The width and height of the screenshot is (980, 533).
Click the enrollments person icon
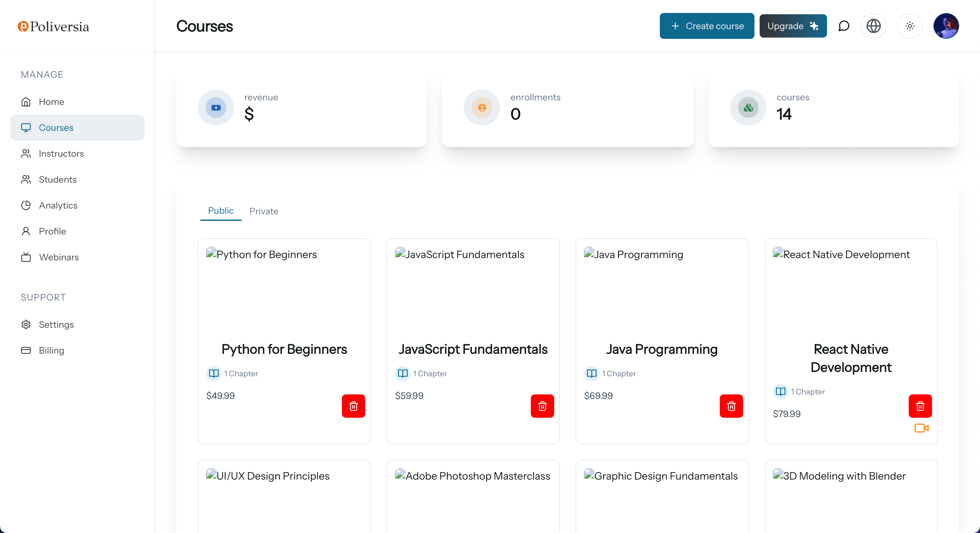click(x=482, y=108)
